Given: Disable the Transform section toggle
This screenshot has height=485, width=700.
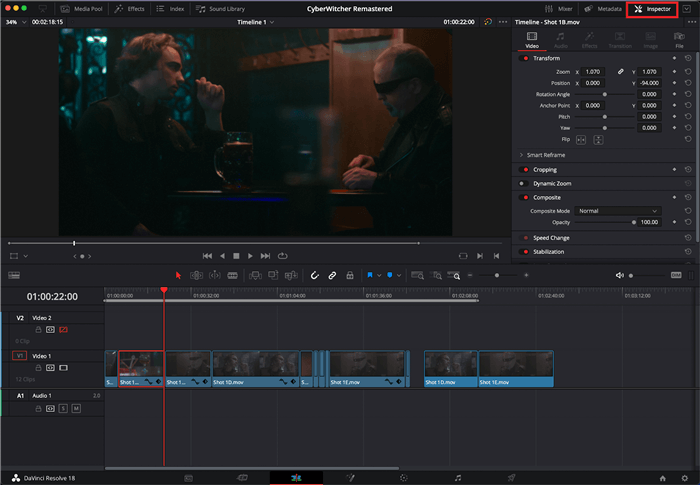Looking at the screenshot, I should (523, 58).
